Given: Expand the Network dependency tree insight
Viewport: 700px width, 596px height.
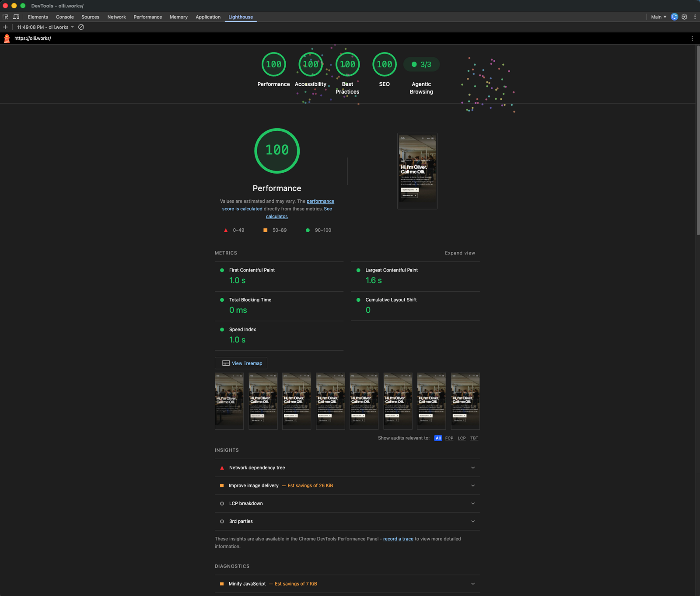Looking at the screenshot, I should tap(347, 468).
